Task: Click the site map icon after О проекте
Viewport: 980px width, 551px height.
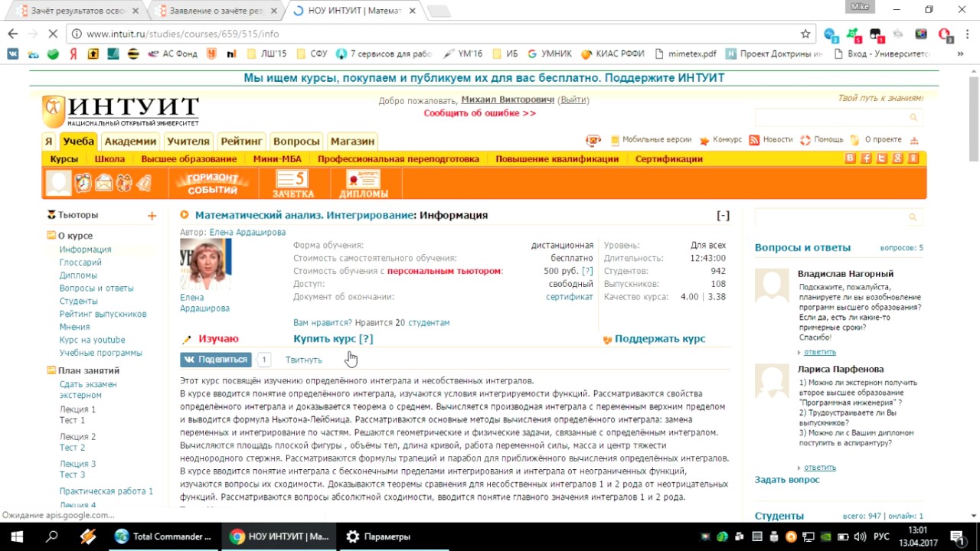Action: 914,140
